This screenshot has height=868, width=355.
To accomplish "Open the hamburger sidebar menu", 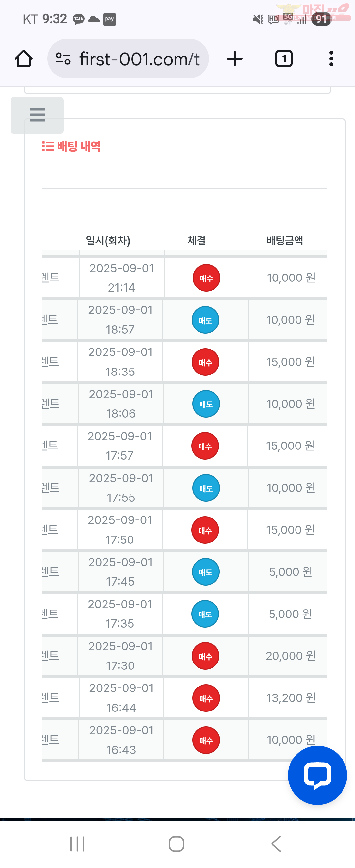I will tap(37, 115).
